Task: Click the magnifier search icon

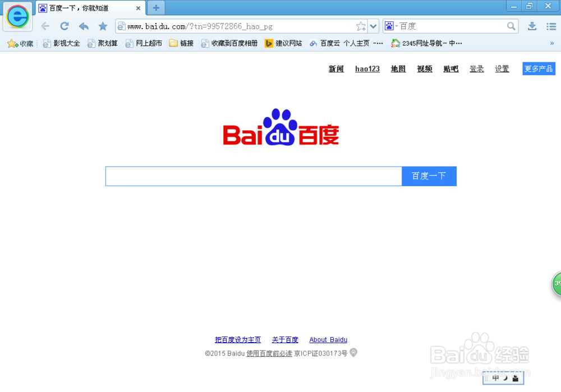Action: pos(511,26)
